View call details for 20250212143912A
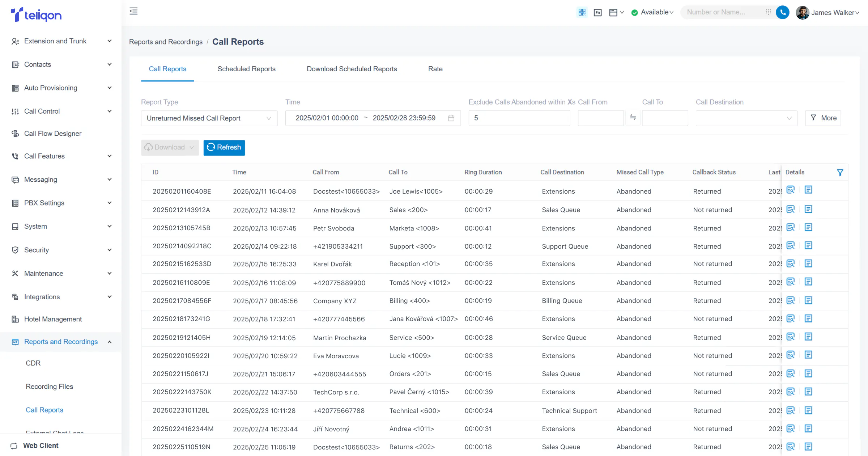 click(791, 210)
